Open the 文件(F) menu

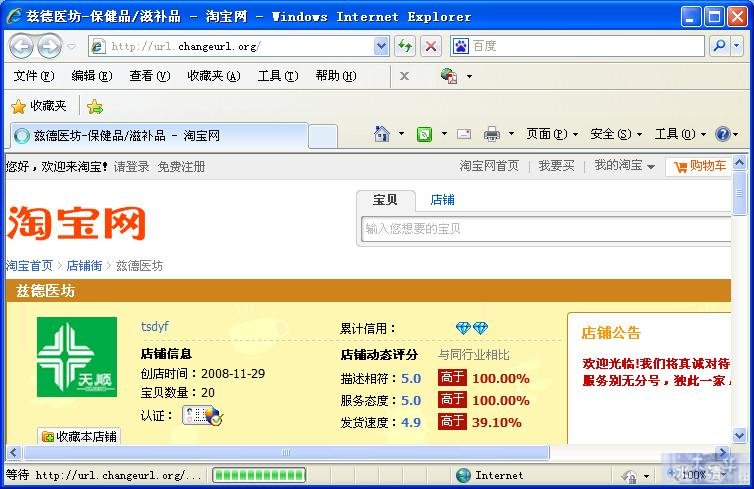(x=34, y=76)
